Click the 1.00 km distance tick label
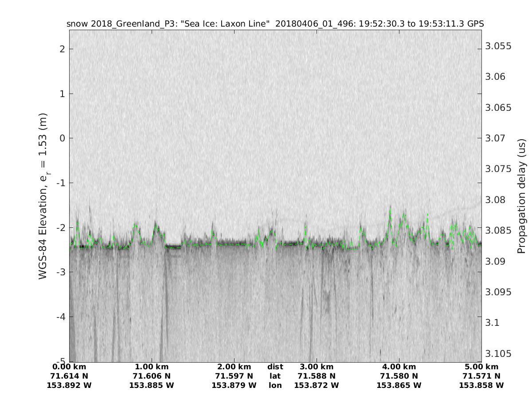This screenshot has width=532, height=399. (x=152, y=367)
